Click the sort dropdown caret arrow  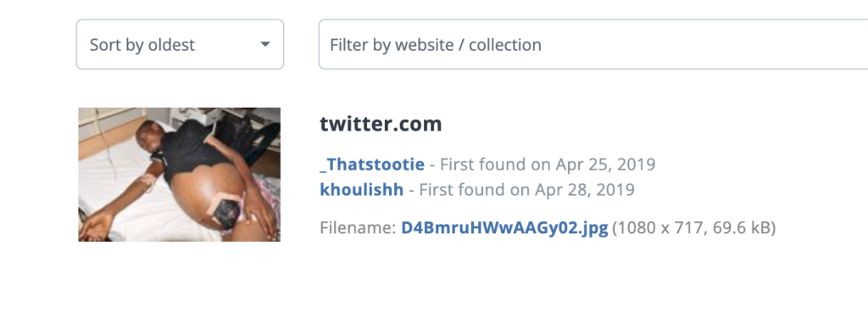pyautogui.click(x=265, y=44)
